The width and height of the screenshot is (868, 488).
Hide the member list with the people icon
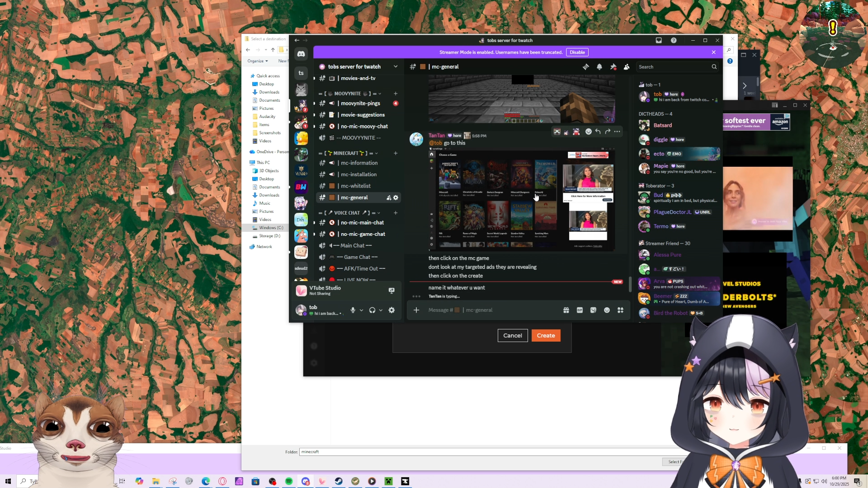point(627,67)
